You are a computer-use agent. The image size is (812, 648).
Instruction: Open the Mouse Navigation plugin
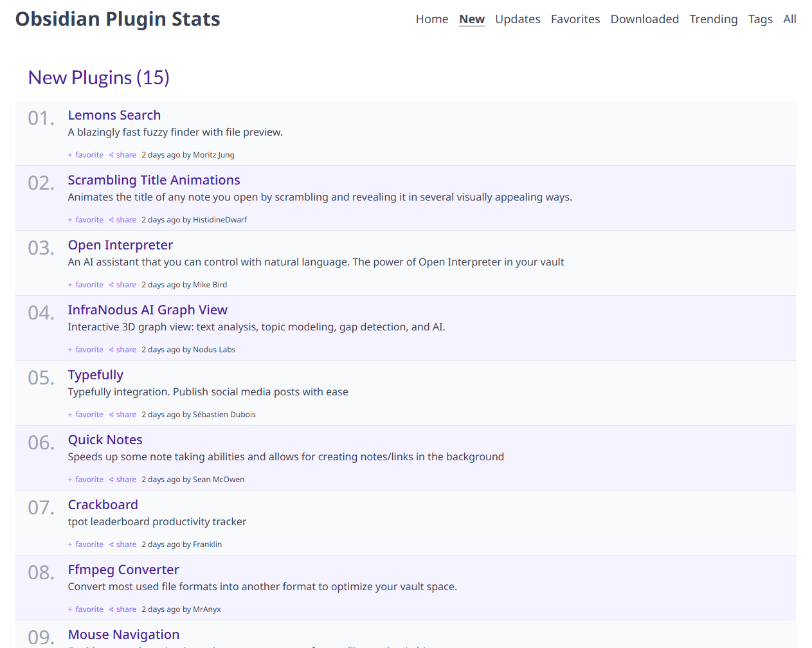(123, 634)
